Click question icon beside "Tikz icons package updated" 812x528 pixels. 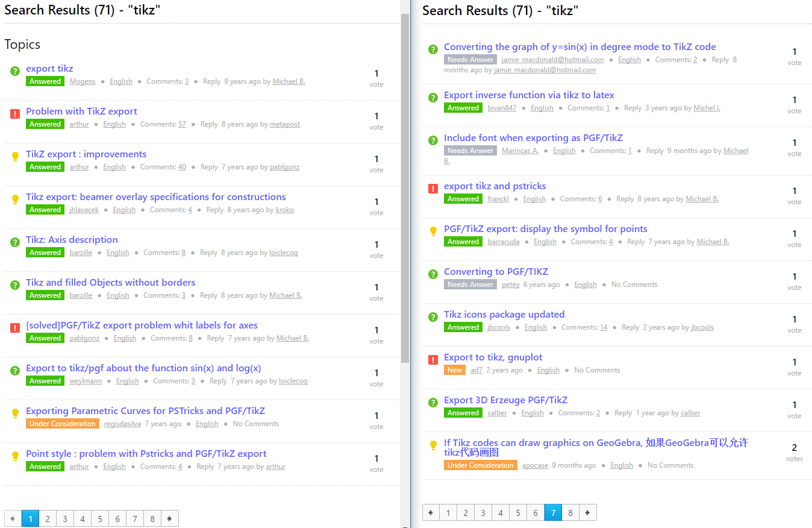click(433, 317)
